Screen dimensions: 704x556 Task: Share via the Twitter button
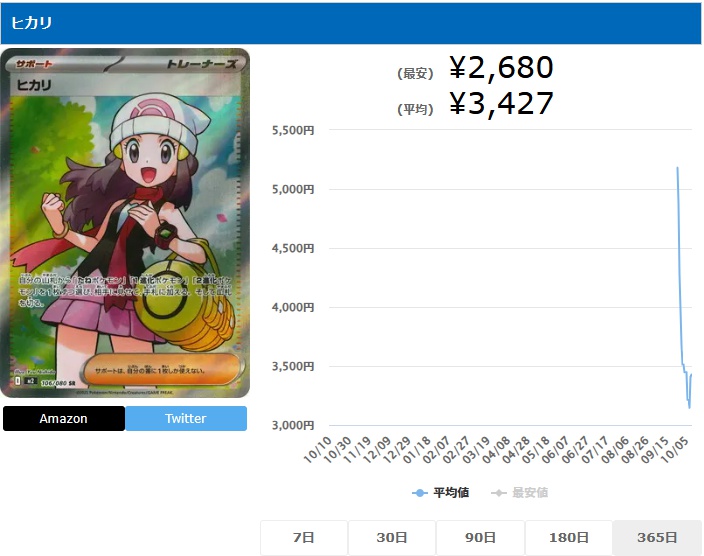click(x=186, y=418)
